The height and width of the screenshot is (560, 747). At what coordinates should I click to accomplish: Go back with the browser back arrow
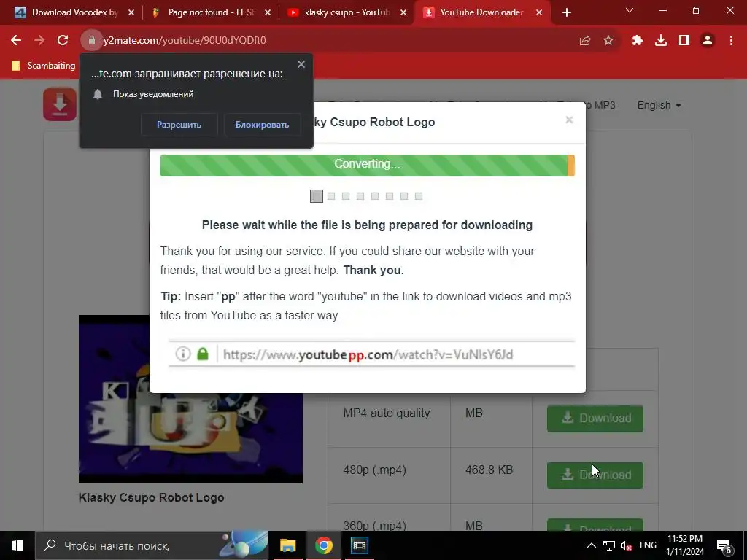click(16, 41)
